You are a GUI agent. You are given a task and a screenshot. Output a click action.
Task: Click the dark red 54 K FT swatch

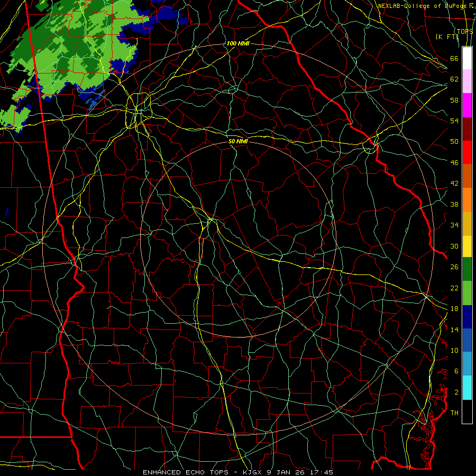coord(467,129)
